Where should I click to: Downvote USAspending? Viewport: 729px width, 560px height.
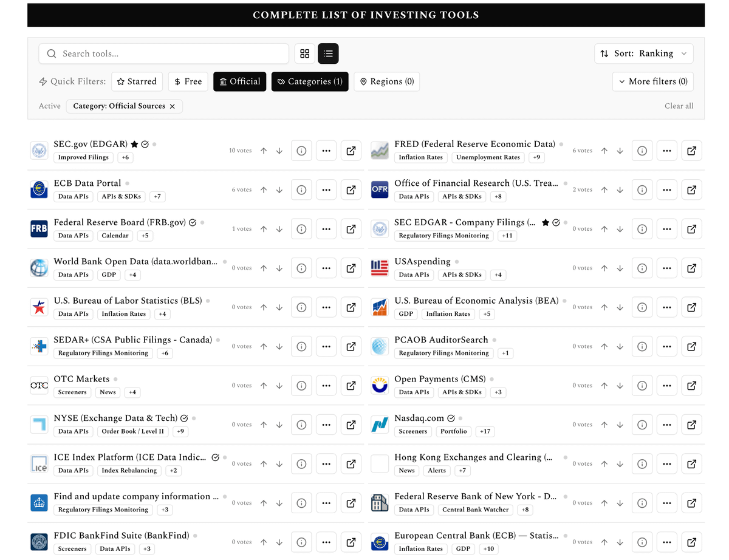(x=620, y=268)
